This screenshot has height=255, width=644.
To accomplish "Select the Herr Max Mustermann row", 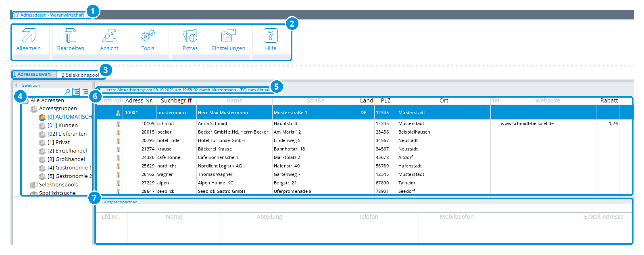I will click(364, 113).
